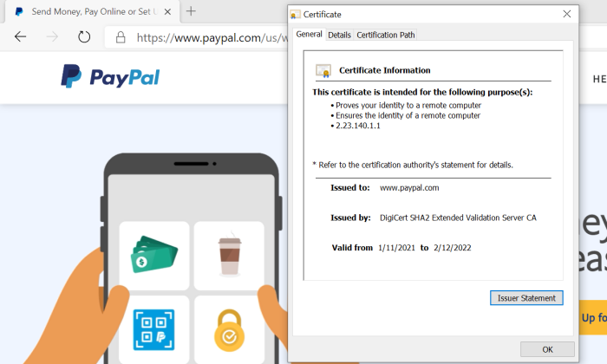The height and width of the screenshot is (364, 607).
Task: Click the "2.23.140.1.1" purpose entry
Action: click(357, 126)
